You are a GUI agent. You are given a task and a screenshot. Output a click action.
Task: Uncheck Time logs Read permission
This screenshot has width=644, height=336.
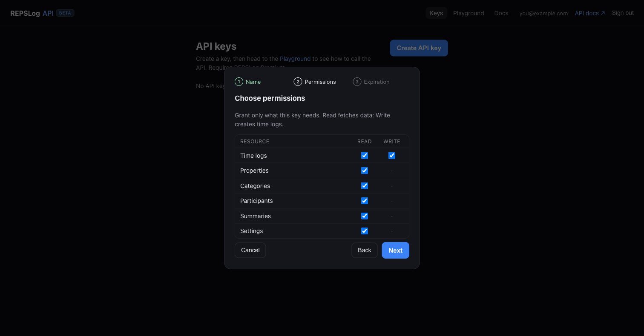[365, 156]
